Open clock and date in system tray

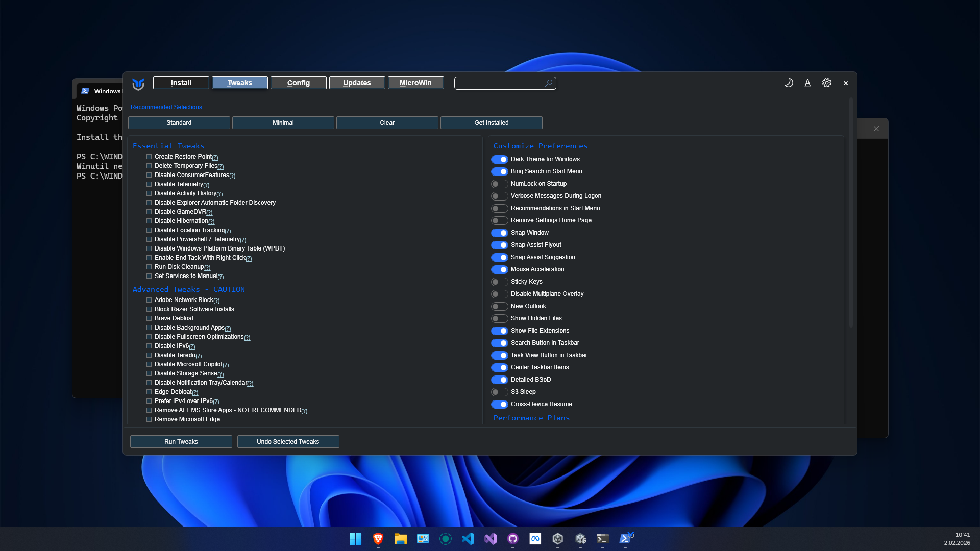coord(957,539)
